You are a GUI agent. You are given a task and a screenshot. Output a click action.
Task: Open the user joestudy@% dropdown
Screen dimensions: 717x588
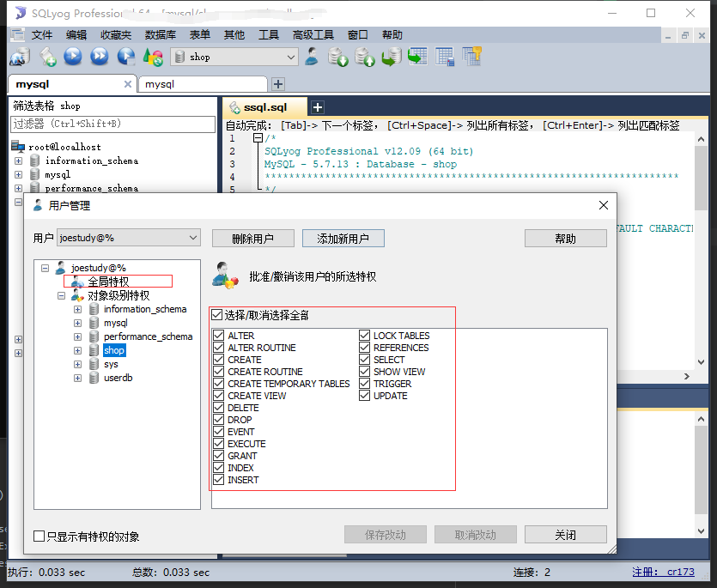pos(129,238)
